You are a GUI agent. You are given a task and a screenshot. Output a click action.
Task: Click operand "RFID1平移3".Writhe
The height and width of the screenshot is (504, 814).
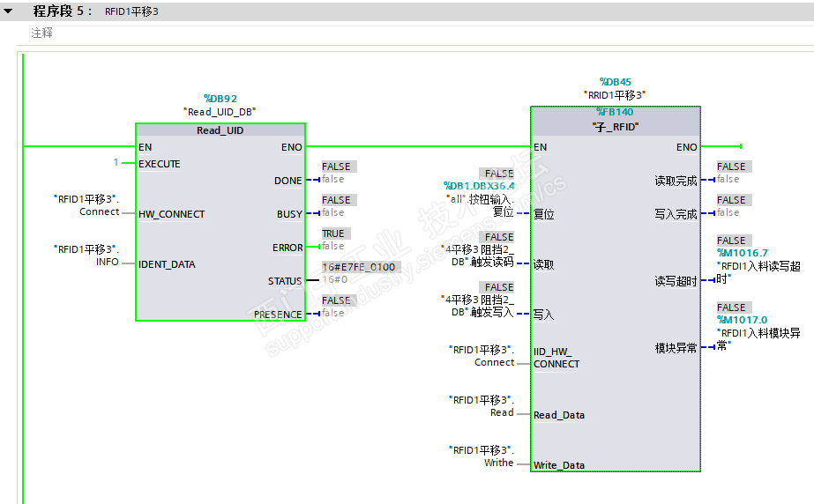[482, 456]
